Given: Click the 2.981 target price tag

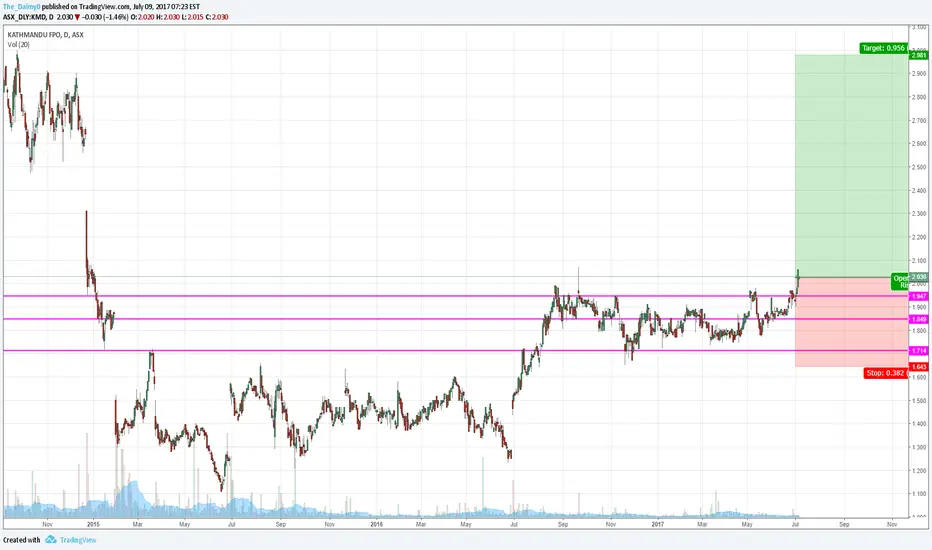Looking at the screenshot, I should pos(918,55).
